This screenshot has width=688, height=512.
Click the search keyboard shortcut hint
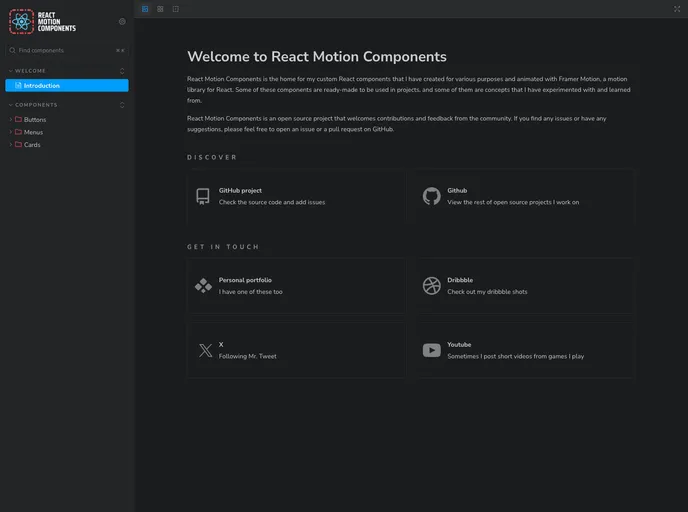click(x=120, y=50)
